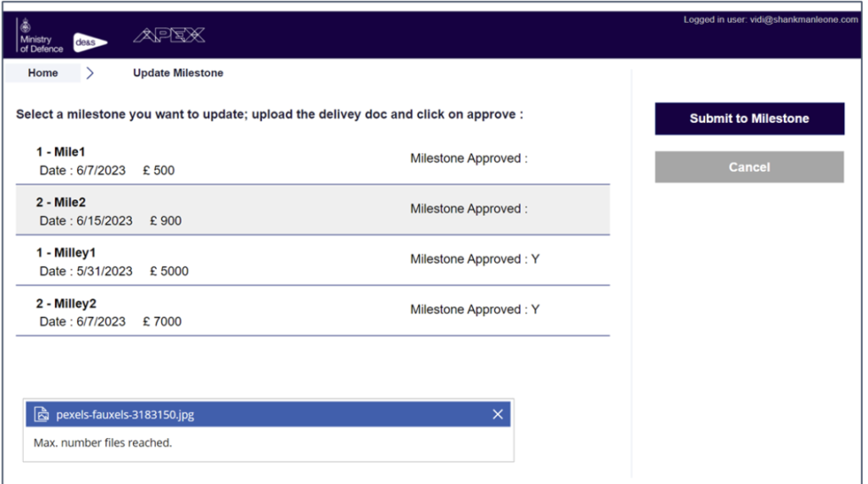Select milestone row 1 - Mile1
The height and width of the screenshot is (484, 868).
pyautogui.click(x=212, y=160)
